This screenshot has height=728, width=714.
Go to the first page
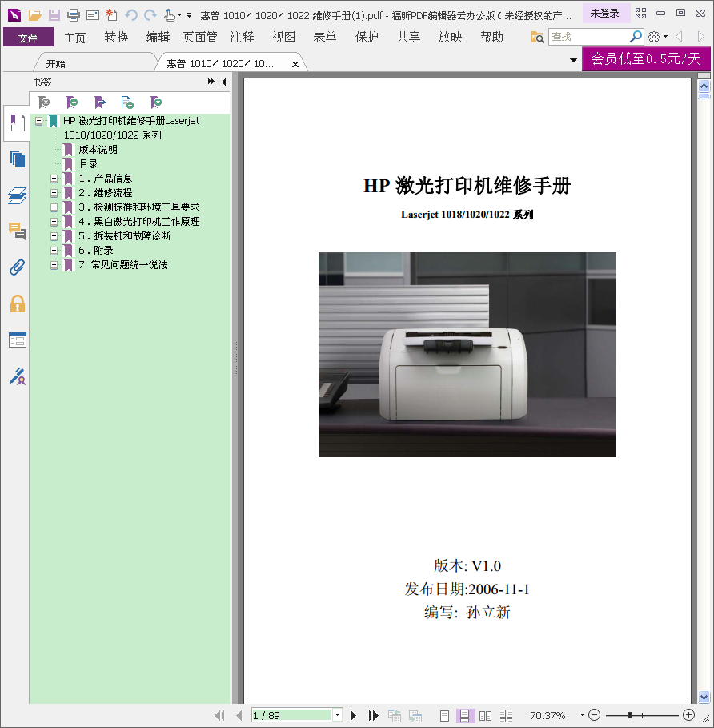(219, 715)
